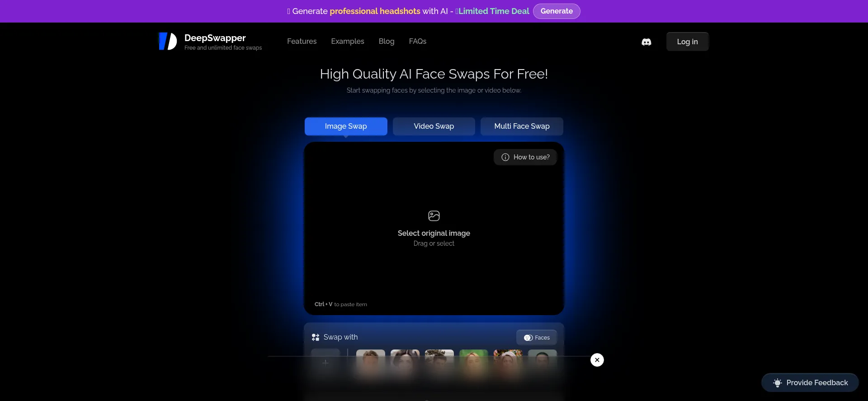This screenshot has width=868, height=401.
Task: Select the sample face with green background
Action: 474,364
